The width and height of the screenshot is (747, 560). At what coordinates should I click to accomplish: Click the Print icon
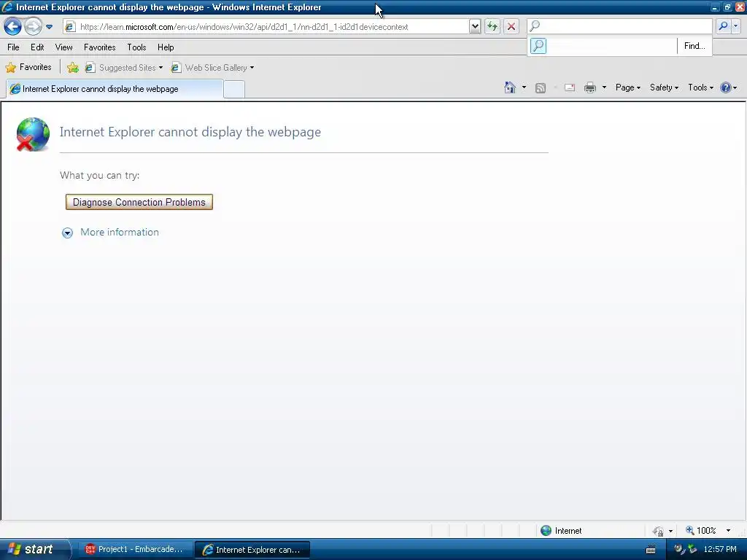pyautogui.click(x=589, y=87)
